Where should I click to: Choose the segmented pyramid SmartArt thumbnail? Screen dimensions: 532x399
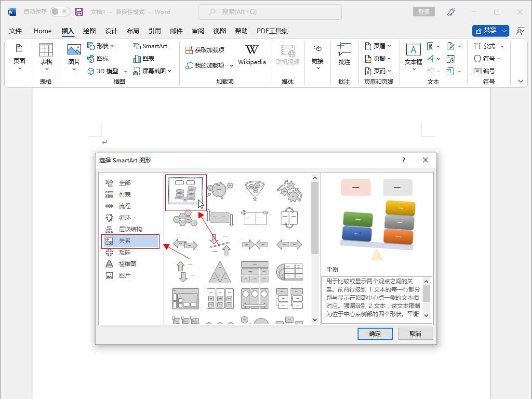(220, 272)
